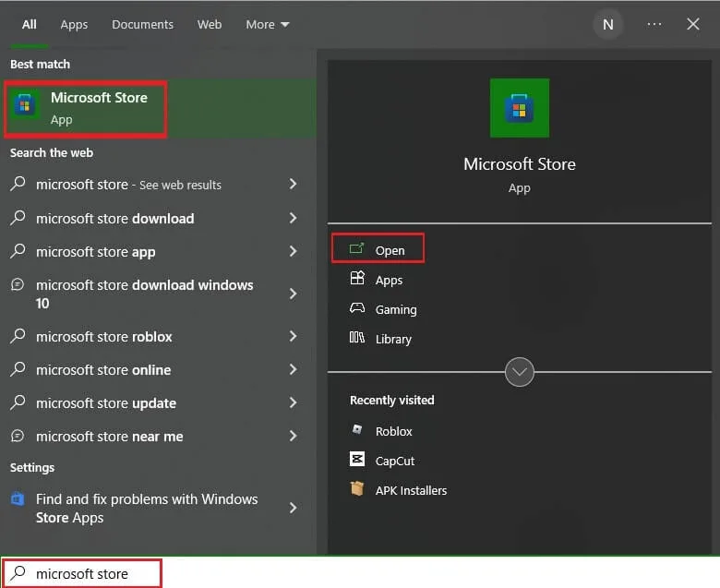The height and width of the screenshot is (588, 720).
Task: Expand arrow for 'microsoft store download windows 10'
Action: [293, 294]
